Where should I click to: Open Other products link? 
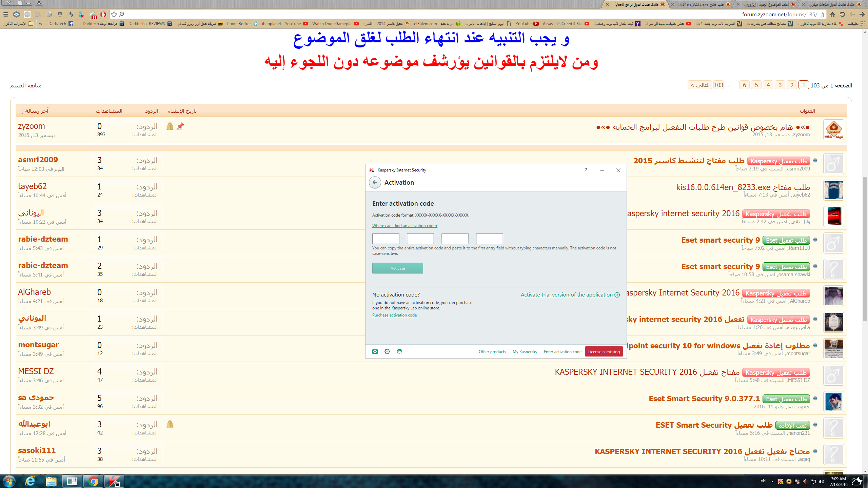(x=492, y=352)
